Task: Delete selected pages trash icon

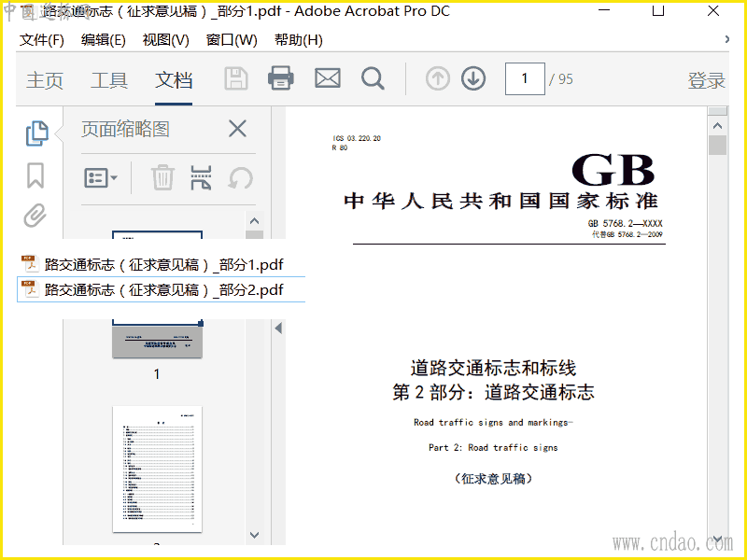Action: (x=162, y=178)
